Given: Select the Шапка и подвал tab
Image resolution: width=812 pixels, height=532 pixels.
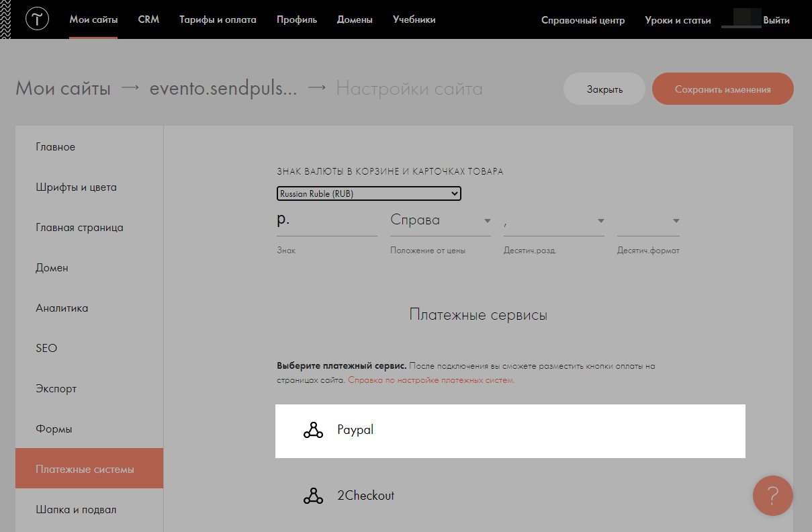Looking at the screenshot, I should [x=89, y=509].
